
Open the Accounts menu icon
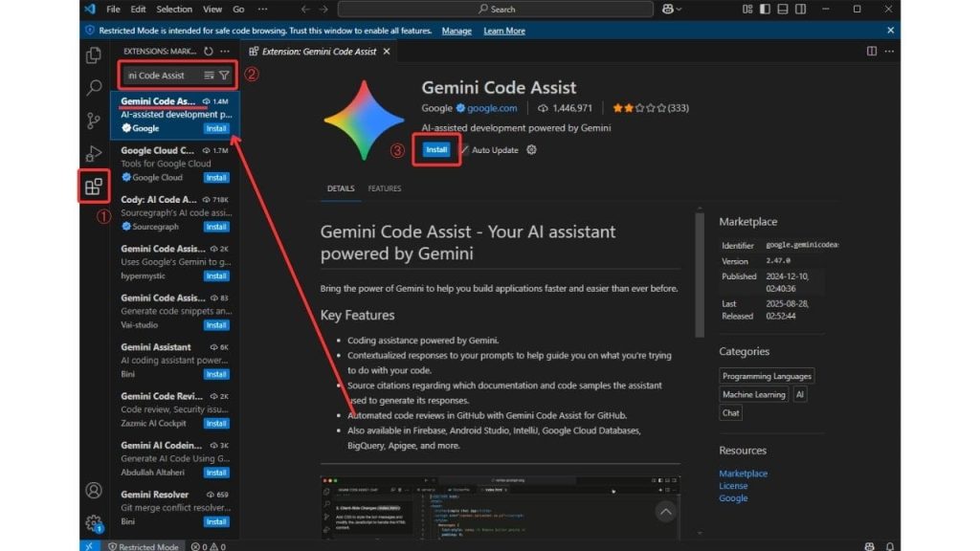(94, 491)
